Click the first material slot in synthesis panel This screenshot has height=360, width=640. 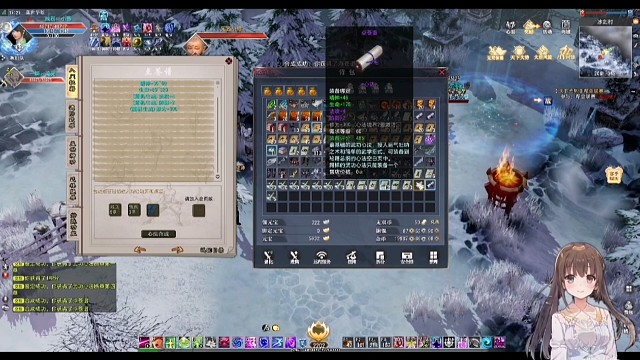coord(115,210)
